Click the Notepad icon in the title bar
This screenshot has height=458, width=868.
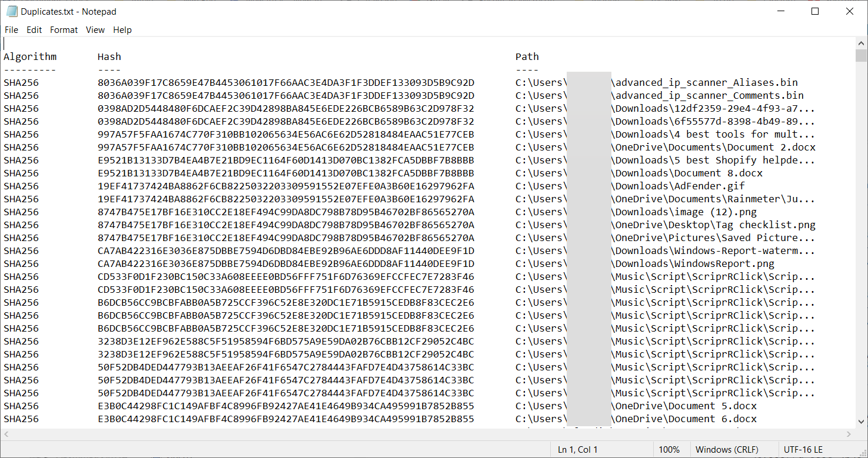[x=12, y=12]
